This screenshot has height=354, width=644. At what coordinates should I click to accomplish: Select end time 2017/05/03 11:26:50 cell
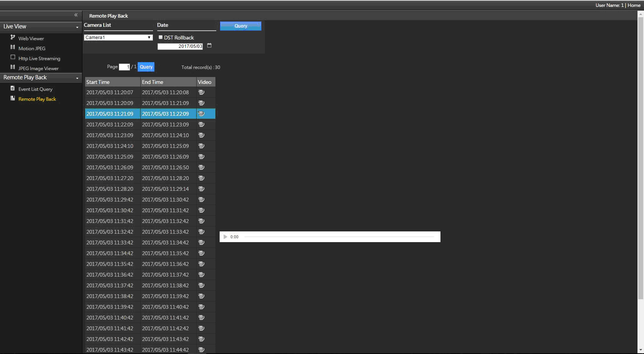click(x=168, y=167)
